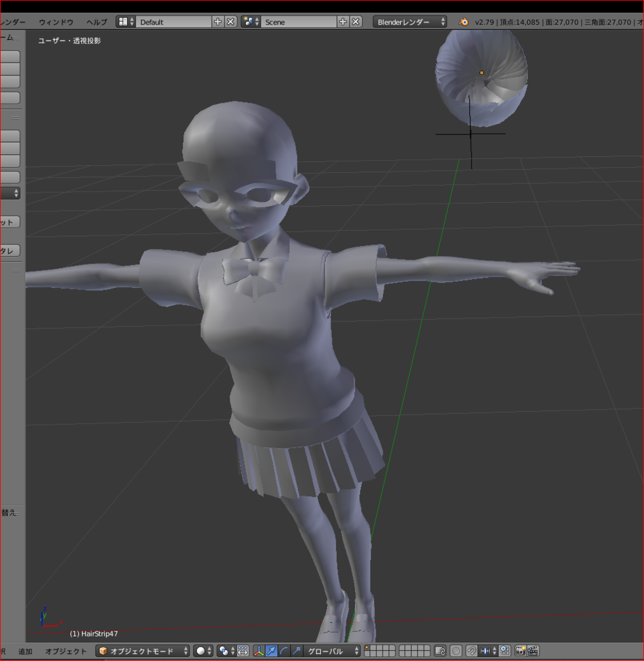Open the 追加 menu in viewport header
This screenshot has height=661, width=644.
pyautogui.click(x=25, y=651)
